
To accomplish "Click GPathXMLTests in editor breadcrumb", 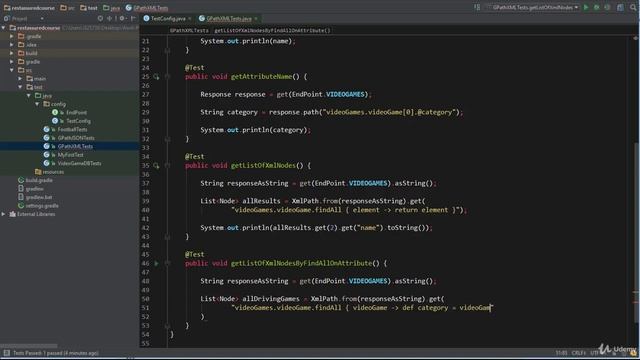I will pyautogui.click(x=189, y=30).
